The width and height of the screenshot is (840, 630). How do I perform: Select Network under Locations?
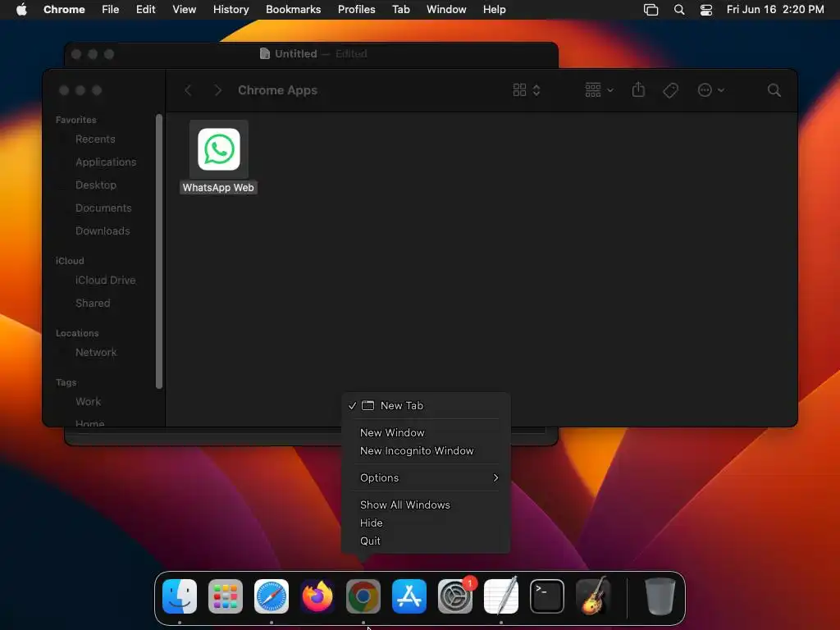[x=96, y=353]
